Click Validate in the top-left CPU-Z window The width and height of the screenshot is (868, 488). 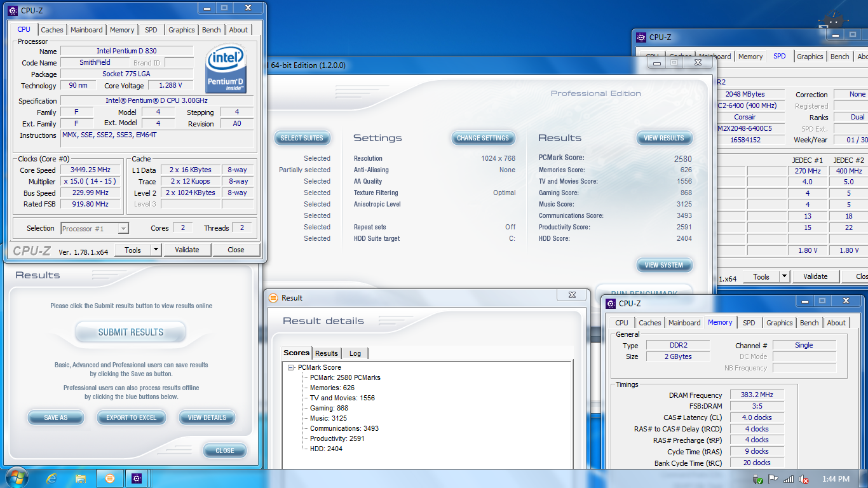click(187, 250)
